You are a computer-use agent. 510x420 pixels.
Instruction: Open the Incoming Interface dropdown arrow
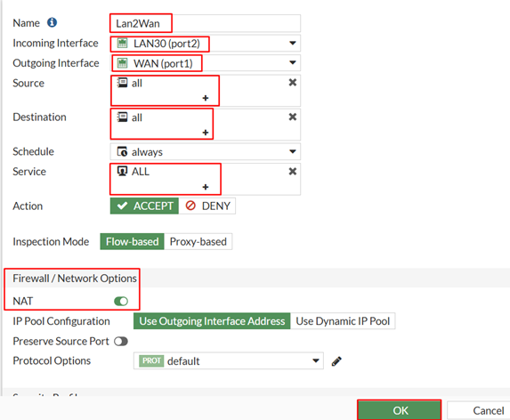click(293, 43)
